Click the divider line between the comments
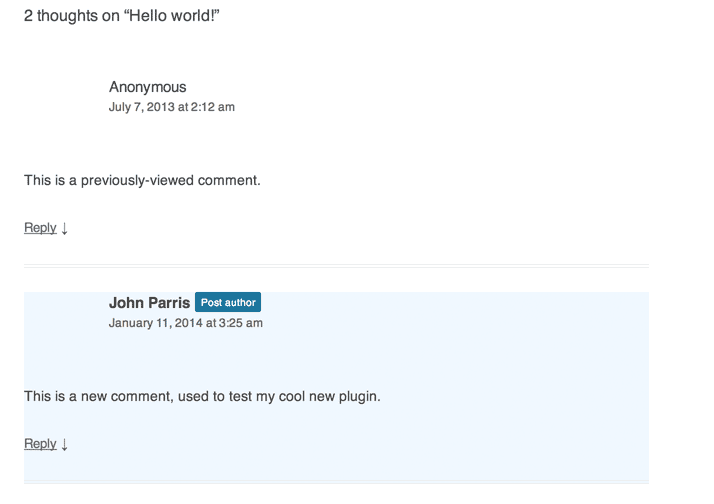The height and width of the screenshot is (504, 714). click(337, 266)
